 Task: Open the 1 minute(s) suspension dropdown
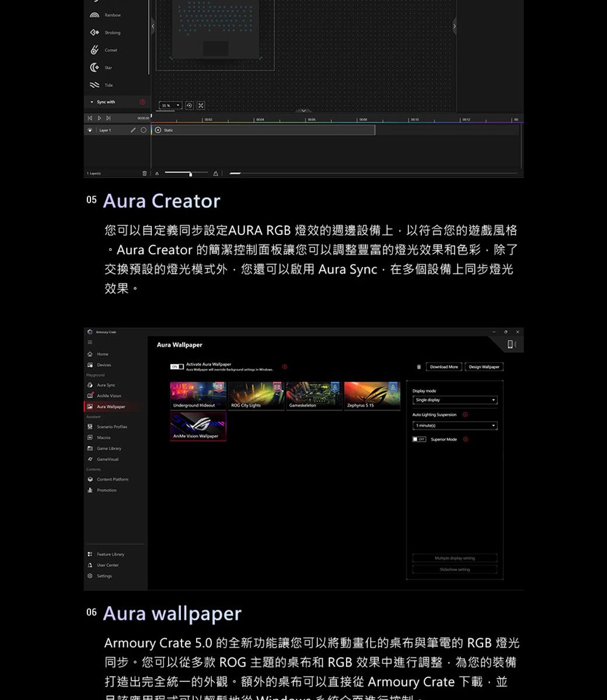click(x=455, y=426)
